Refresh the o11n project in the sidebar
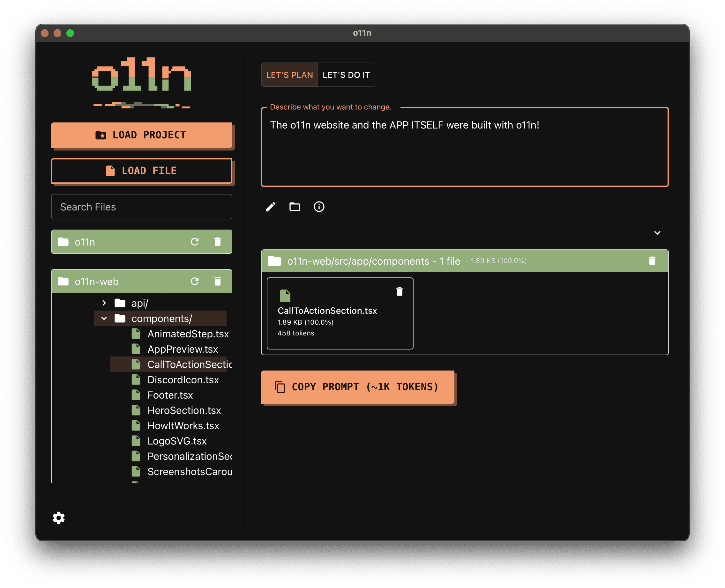This screenshot has height=588, width=725. point(195,241)
